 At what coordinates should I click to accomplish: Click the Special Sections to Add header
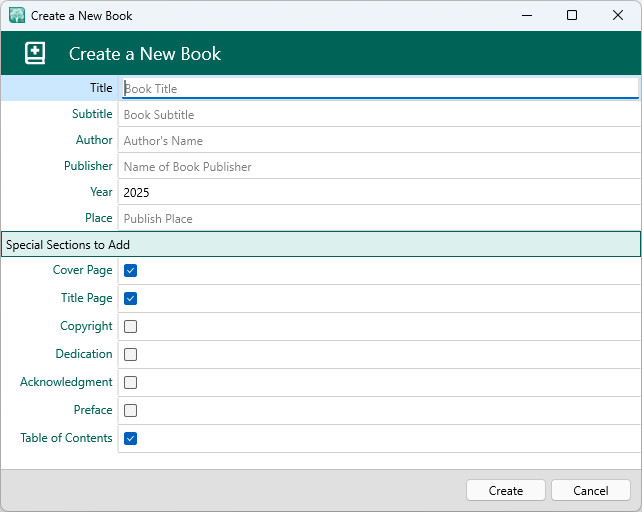(320, 245)
